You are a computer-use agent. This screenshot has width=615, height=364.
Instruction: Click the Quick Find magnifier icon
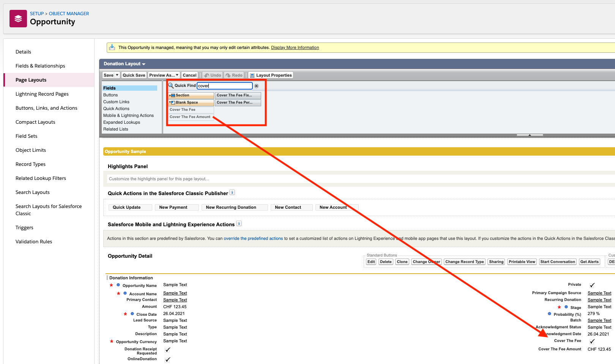point(171,85)
